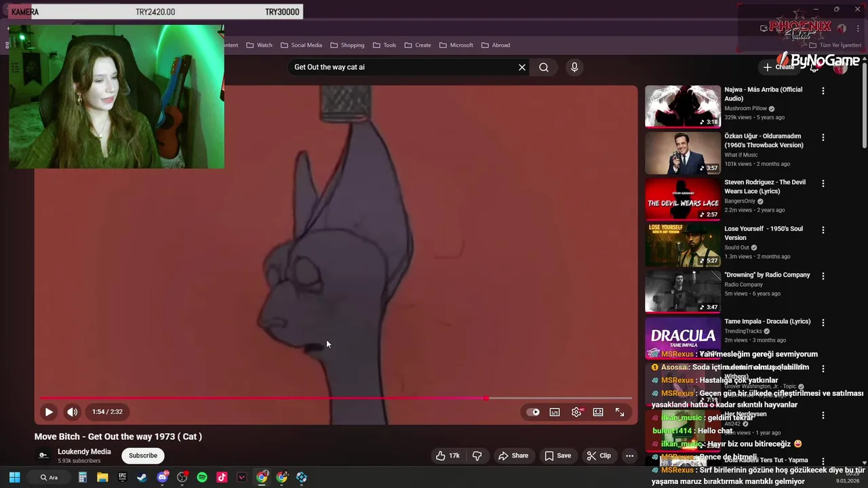Viewport: 868px width, 488px height.
Task: Open the more actions ellipsis below the video
Action: click(629, 455)
